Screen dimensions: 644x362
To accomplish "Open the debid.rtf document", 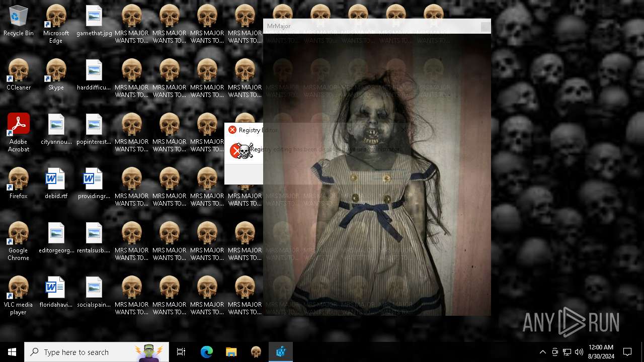I will 56,184.
